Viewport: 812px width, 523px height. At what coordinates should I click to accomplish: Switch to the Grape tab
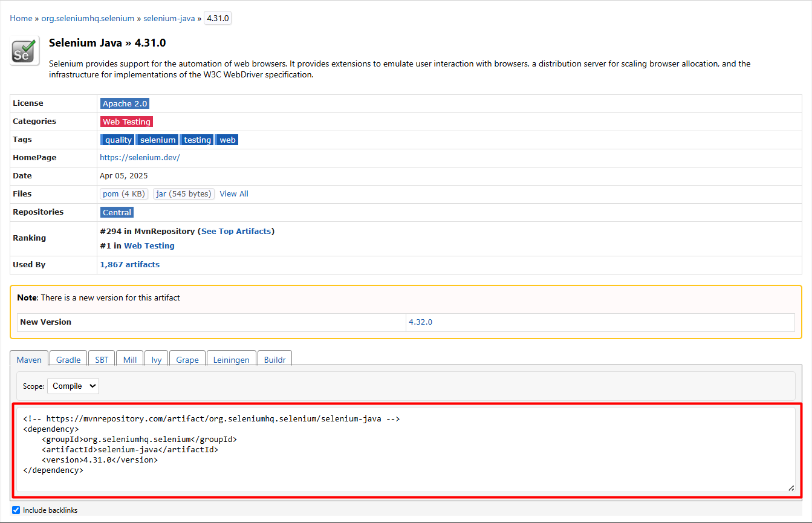(x=187, y=360)
